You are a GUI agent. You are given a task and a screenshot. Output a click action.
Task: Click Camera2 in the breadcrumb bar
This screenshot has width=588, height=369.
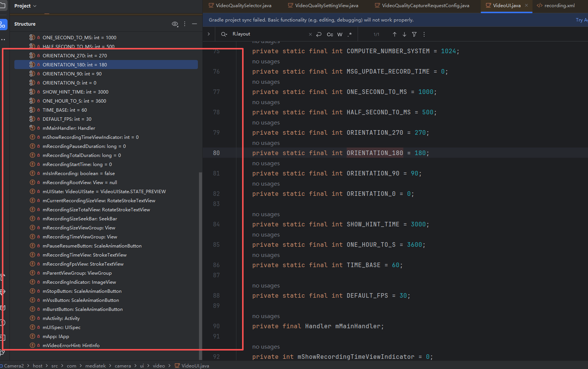coord(14,366)
